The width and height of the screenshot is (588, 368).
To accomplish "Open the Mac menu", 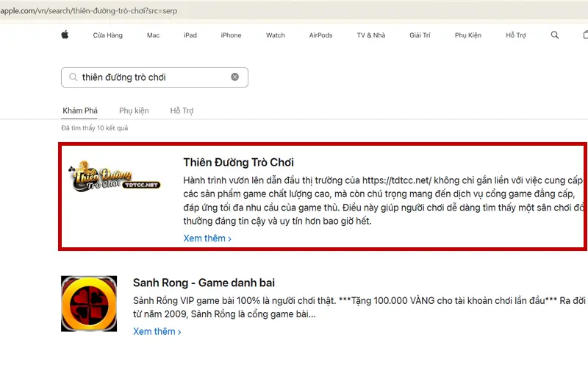I will point(153,35).
